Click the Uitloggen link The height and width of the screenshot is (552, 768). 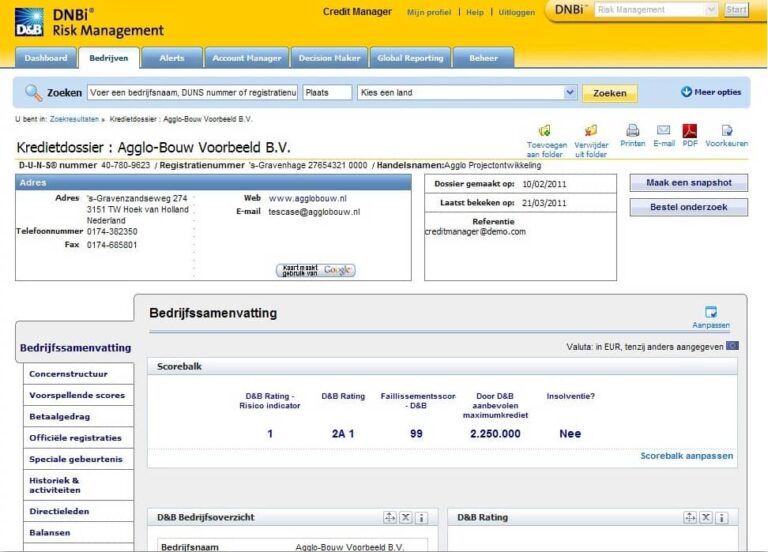(517, 12)
